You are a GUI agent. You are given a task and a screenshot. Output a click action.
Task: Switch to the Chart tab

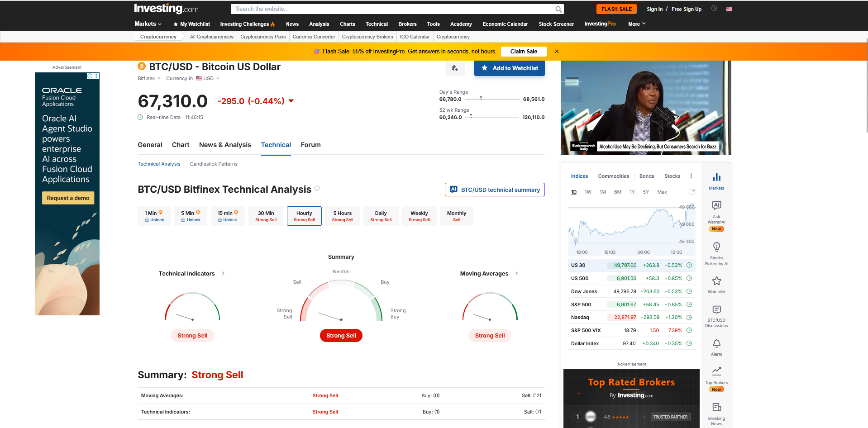click(x=181, y=145)
